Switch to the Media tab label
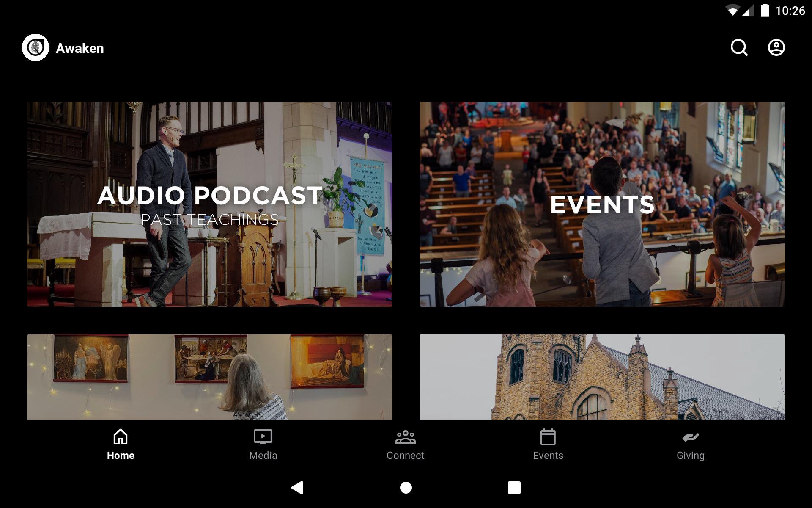 (263, 456)
